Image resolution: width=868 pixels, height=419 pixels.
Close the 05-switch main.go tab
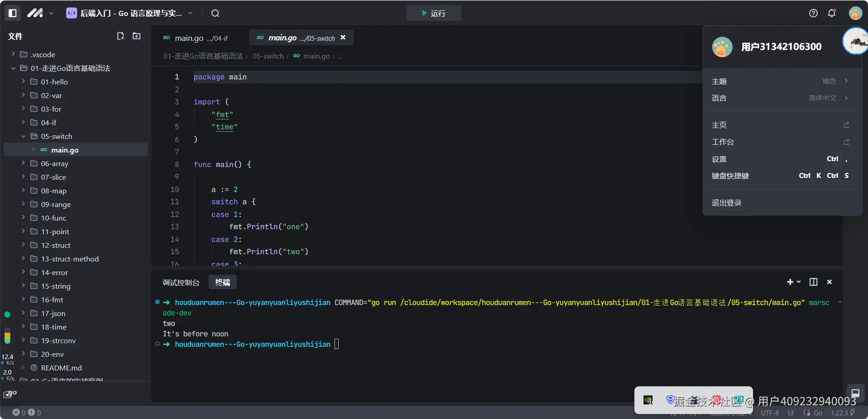point(343,38)
